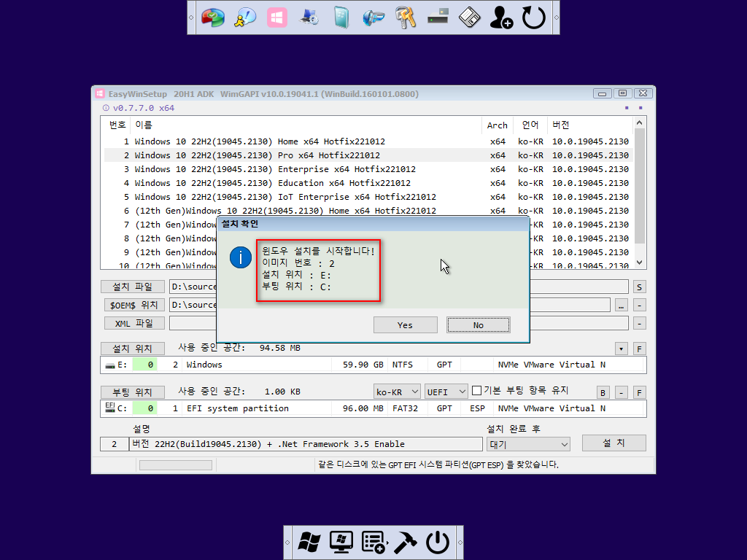747x560 pixels.
Task: Click the B button on boot location row
Action: [x=603, y=392]
